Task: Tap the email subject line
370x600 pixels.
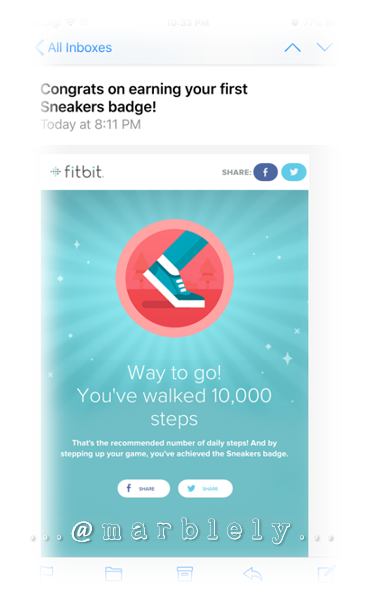Action: click(144, 98)
